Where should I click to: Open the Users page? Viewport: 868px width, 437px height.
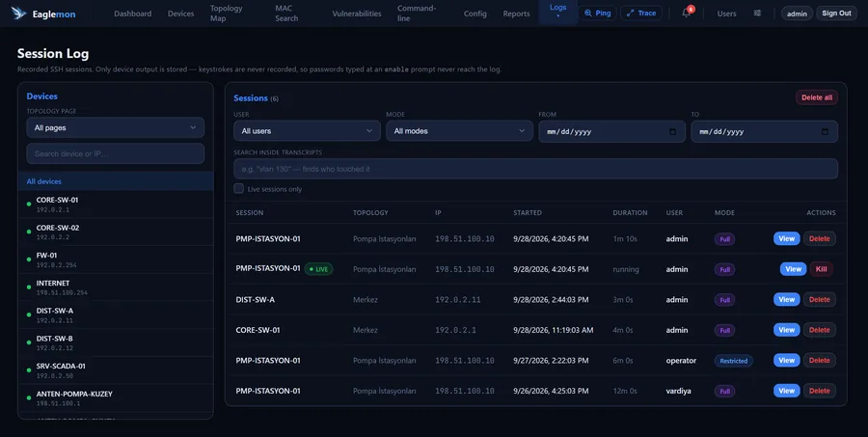[726, 14]
